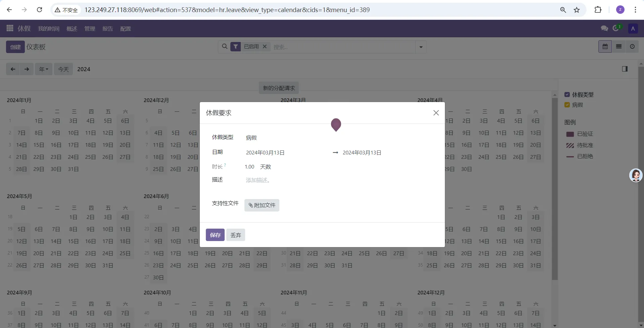The width and height of the screenshot is (644, 328).
Task: Open the activities clock icon
Action: (x=616, y=28)
